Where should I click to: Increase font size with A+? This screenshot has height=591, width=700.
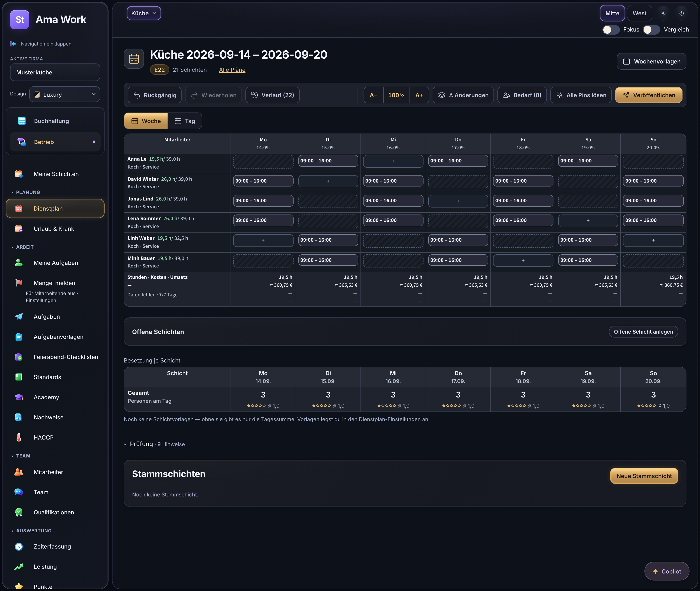[419, 95]
